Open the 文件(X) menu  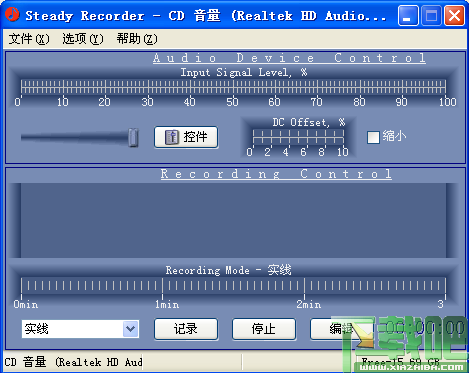pyautogui.click(x=29, y=39)
